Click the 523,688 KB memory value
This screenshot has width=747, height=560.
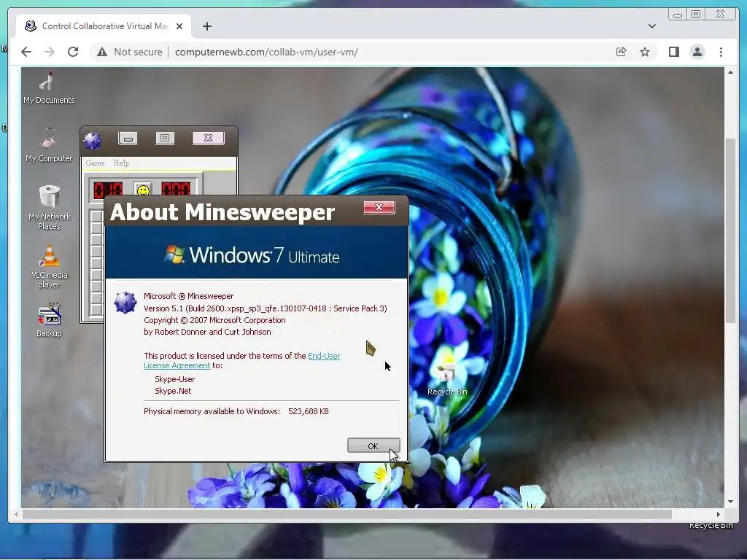(x=309, y=411)
